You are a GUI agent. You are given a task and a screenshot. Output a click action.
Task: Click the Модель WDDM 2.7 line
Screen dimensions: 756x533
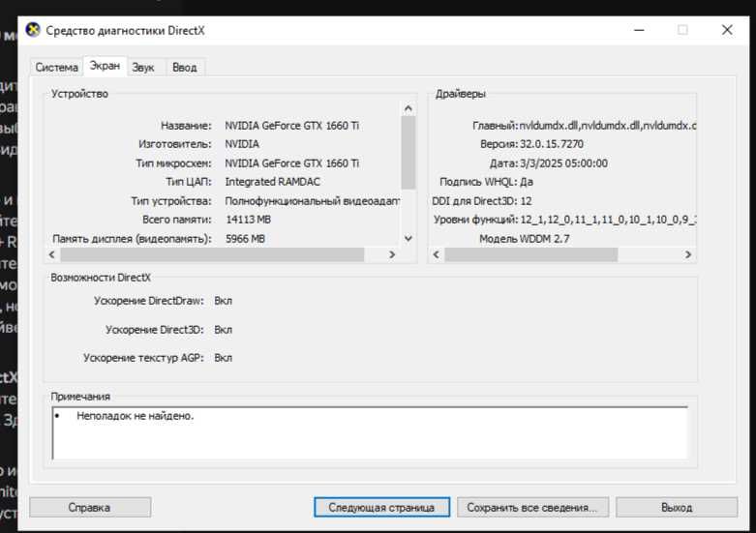tap(524, 239)
